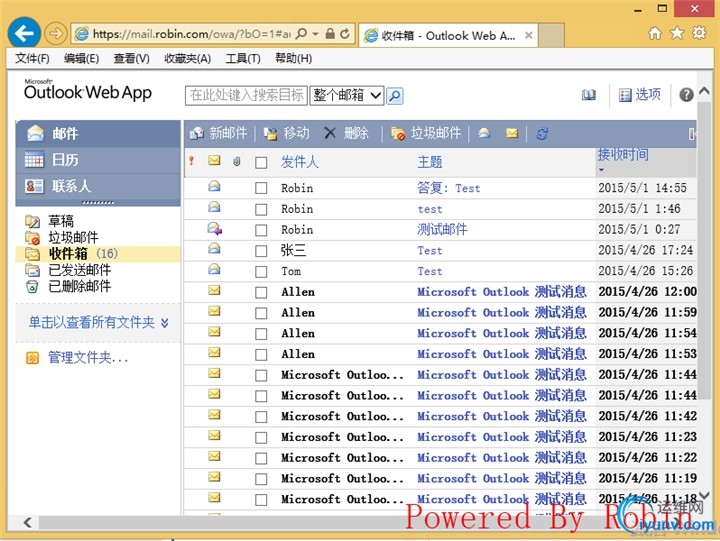
Task: Open 选项 options link
Action: click(x=640, y=95)
